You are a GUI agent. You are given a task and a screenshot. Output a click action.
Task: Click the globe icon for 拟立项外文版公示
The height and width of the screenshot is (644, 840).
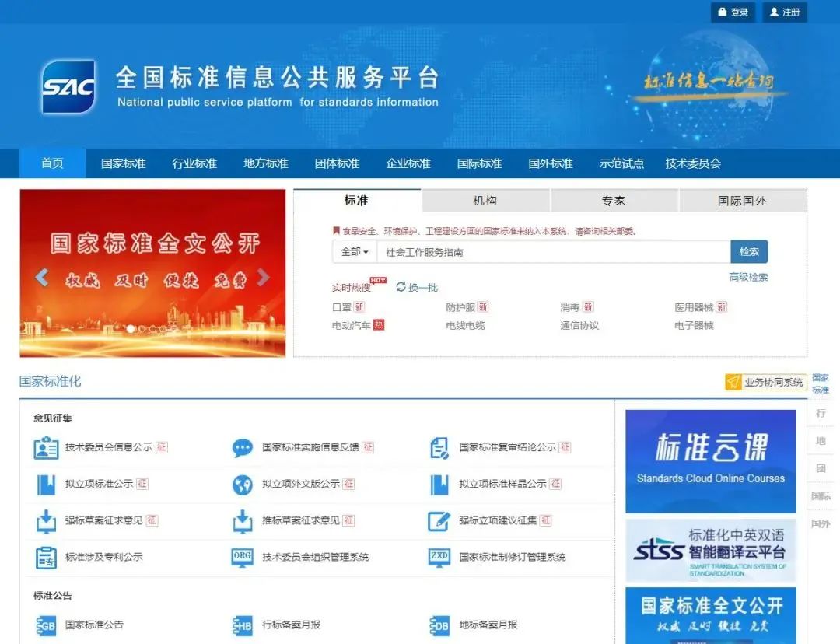point(242,485)
